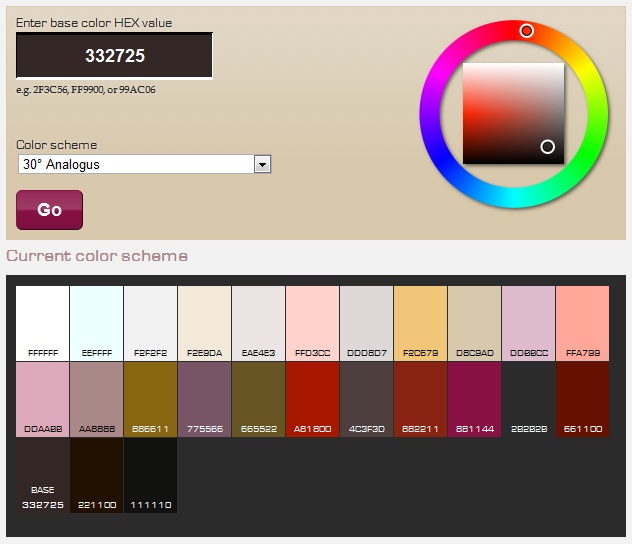
Task: Pick the DDAABB pink swatch
Action: (x=43, y=399)
